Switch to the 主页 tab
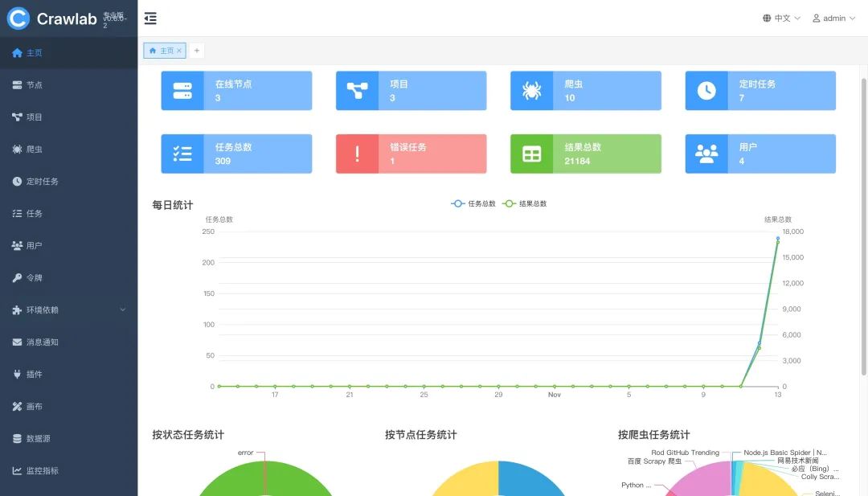868x496 pixels. 162,49
